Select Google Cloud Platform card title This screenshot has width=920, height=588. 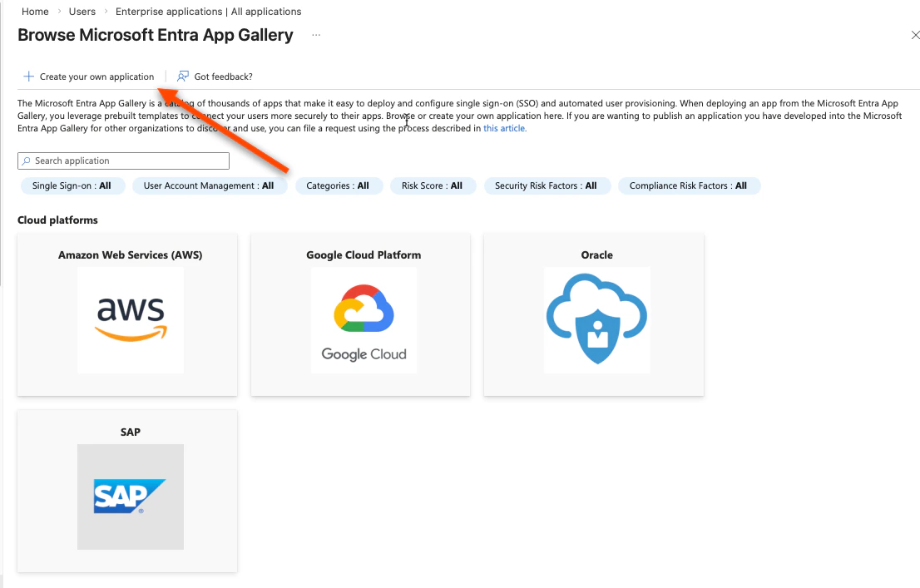364,254
